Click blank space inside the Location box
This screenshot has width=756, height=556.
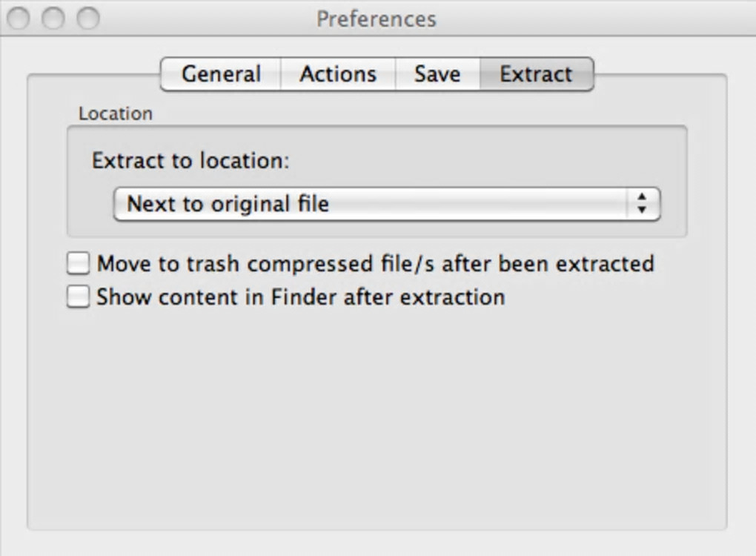point(482,159)
